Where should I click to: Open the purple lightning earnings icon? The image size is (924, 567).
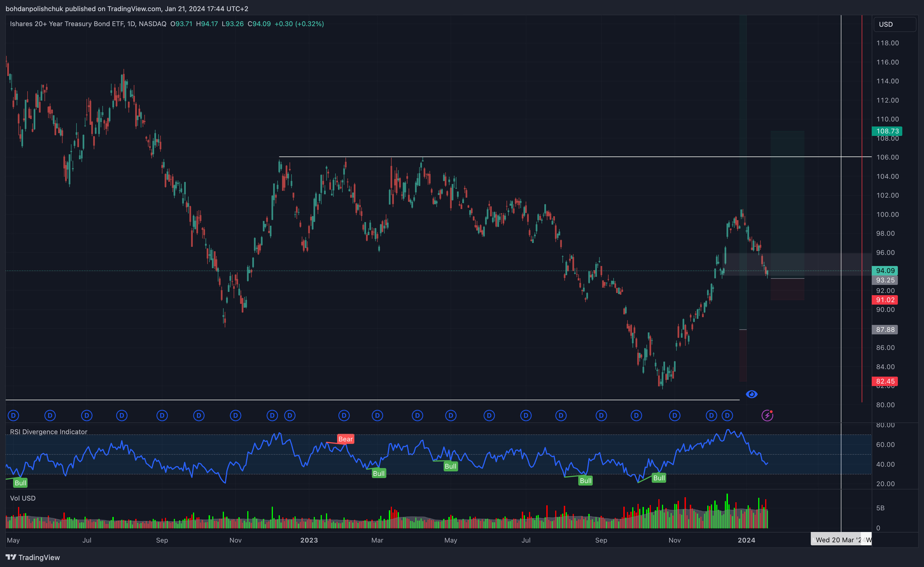tap(767, 416)
